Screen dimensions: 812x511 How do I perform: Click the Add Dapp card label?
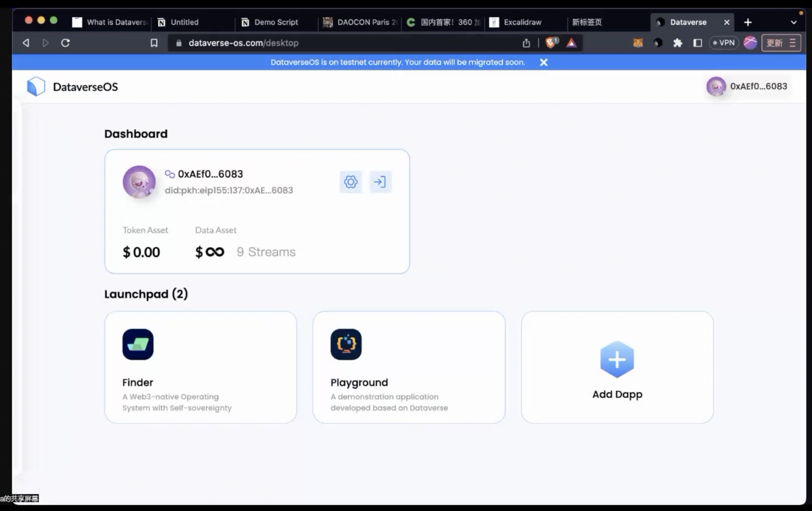tap(617, 394)
